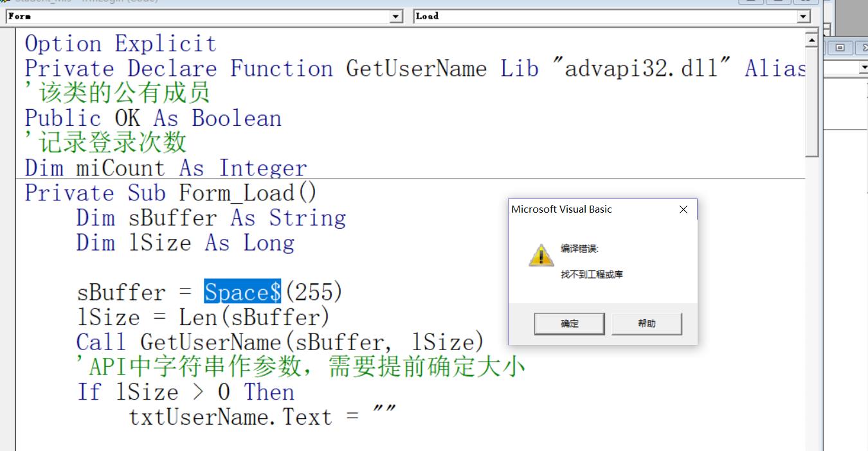Close the Microsoft Visual Basic error dialog
The width and height of the screenshot is (868, 451).
tap(683, 209)
